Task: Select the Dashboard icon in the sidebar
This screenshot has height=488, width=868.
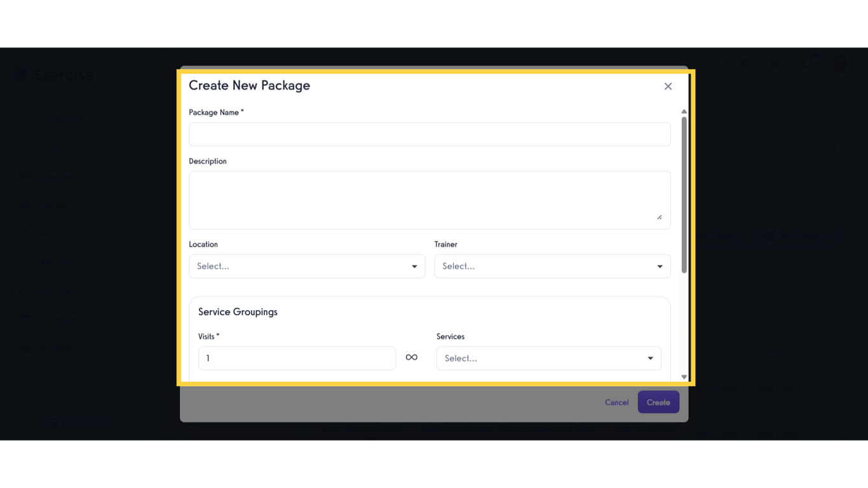Action: 25,119
